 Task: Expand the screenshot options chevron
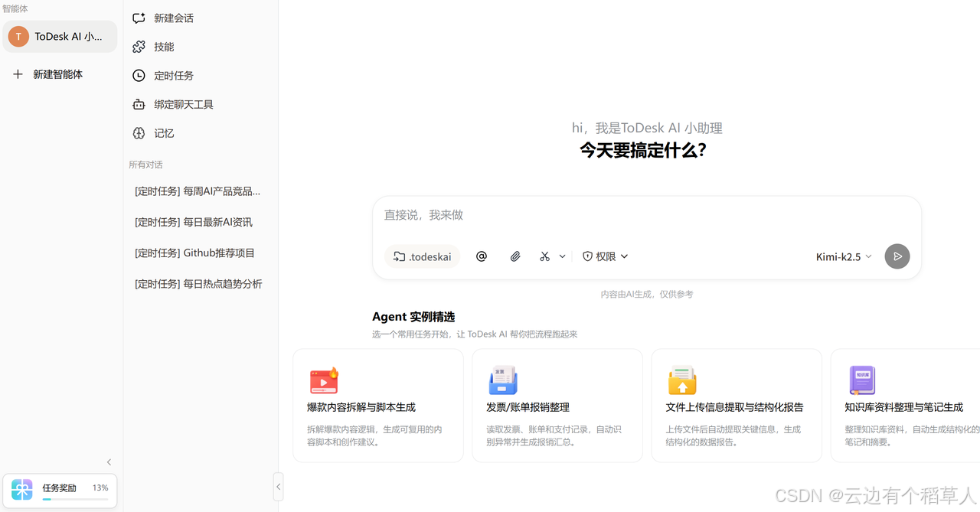[x=562, y=256]
